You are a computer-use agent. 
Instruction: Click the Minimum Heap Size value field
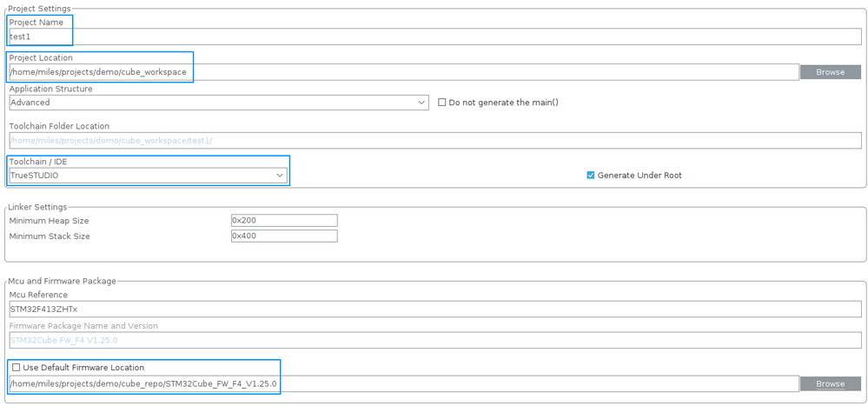283,221
